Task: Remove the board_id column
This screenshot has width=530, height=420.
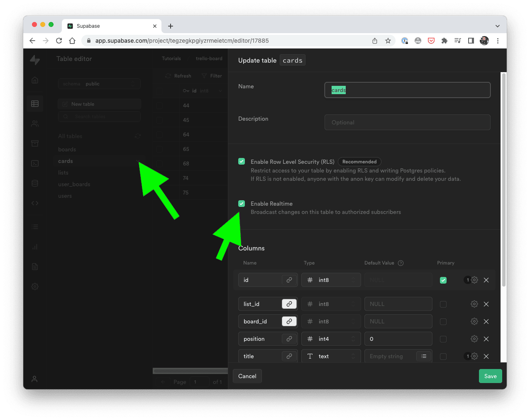Action: coord(486,321)
